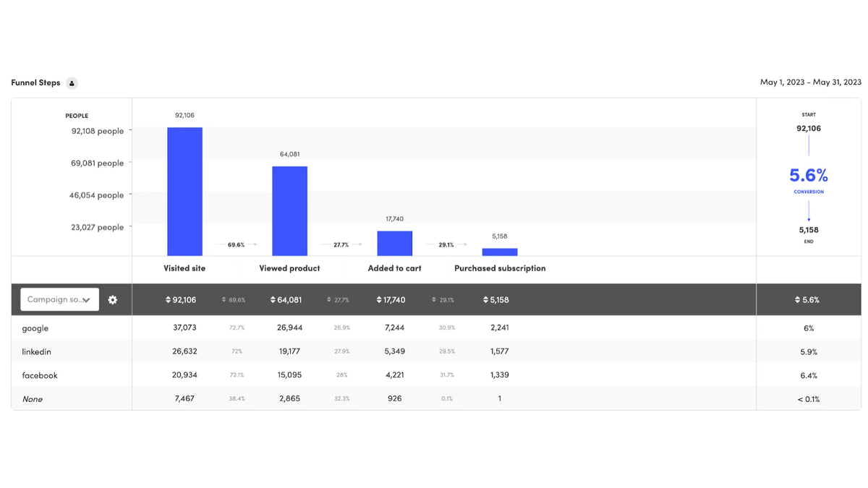
Task: Sort by the 27.7% step conversion header
Action: [339, 299]
